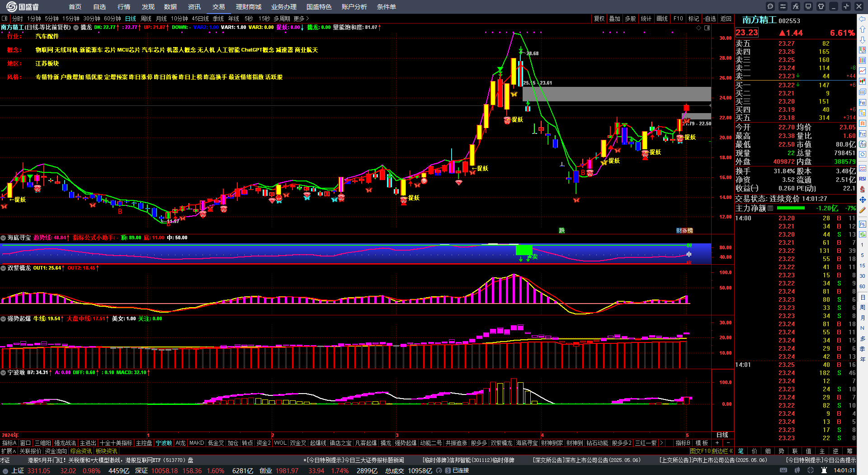
Task: Toggle the 强势起爆 indicator circle button
Action: (x=3, y=318)
